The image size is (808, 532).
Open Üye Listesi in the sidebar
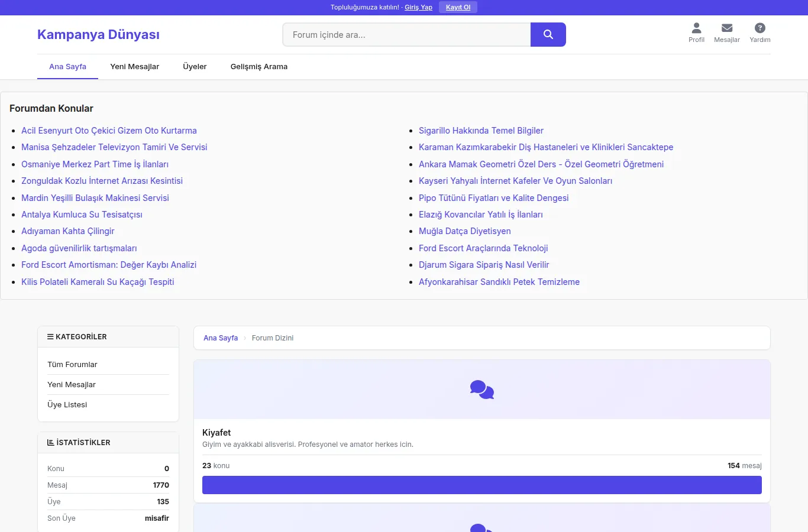(67, 405)
